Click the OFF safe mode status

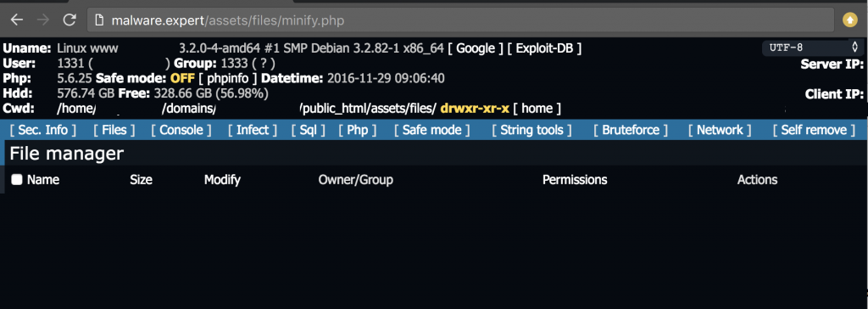(183, 78)
